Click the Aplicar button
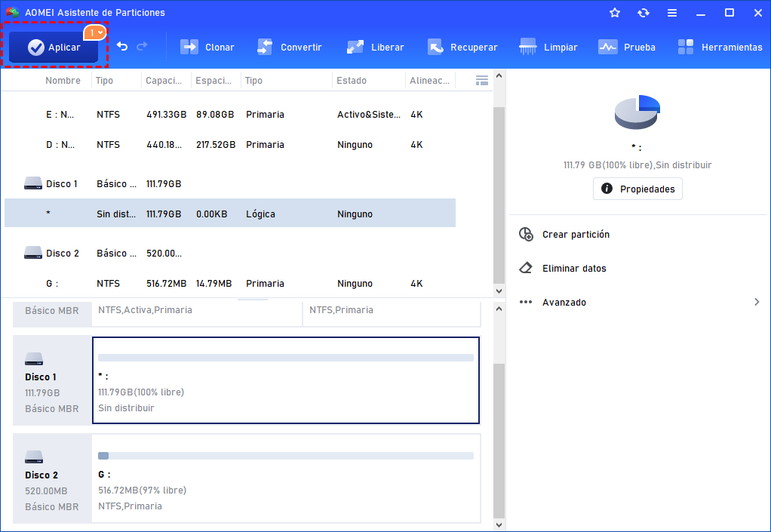The width and height of the screenshot is (771, 532). point(54,48)
